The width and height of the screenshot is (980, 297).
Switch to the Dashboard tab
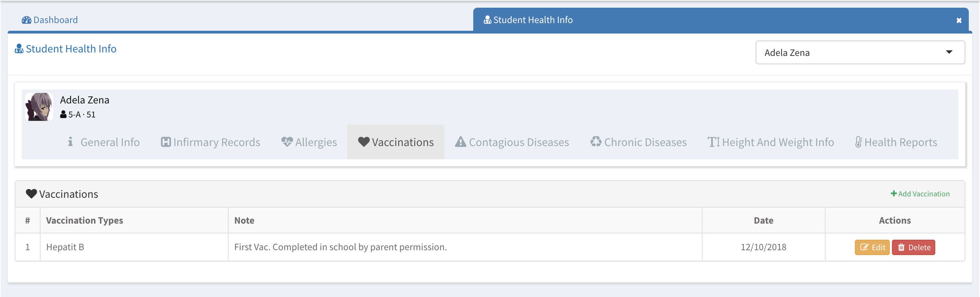click(50, 20)
